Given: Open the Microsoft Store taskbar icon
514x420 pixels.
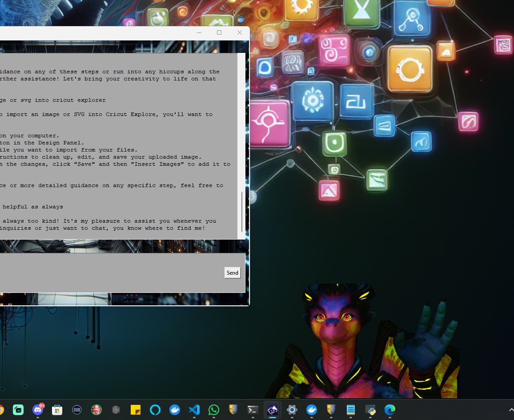Looking at the screenshot, I should 57,409.
